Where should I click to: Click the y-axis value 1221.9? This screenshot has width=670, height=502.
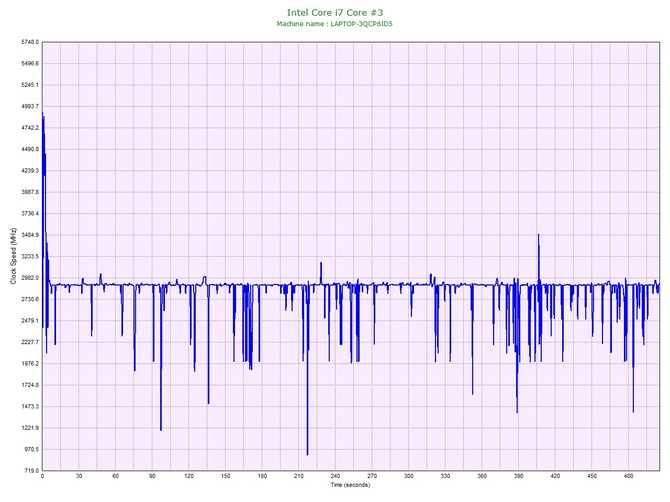click(30, 428)
